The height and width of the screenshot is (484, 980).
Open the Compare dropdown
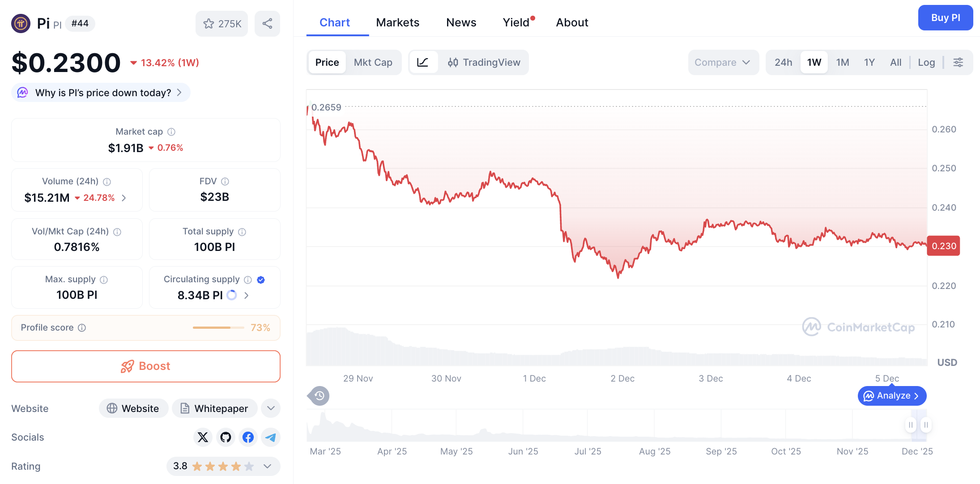[722, 62]
